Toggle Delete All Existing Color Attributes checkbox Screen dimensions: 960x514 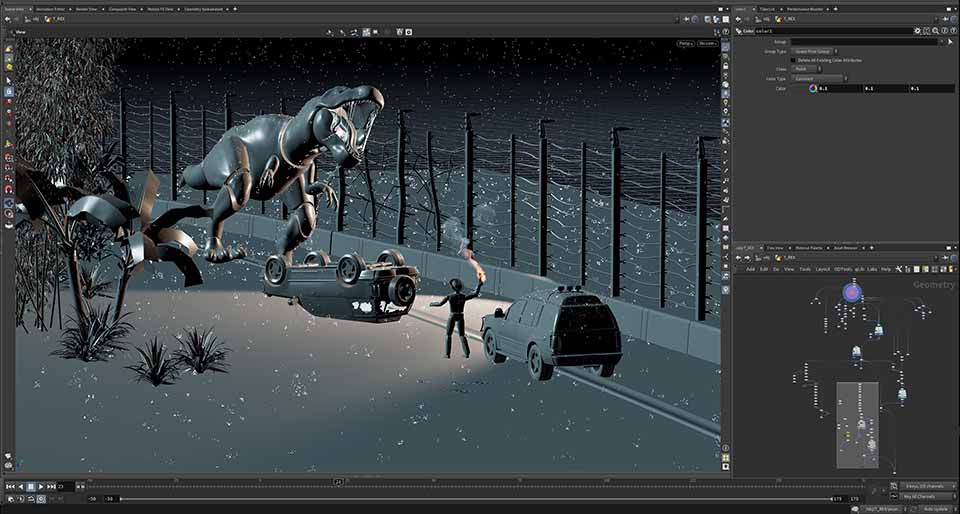793,60
